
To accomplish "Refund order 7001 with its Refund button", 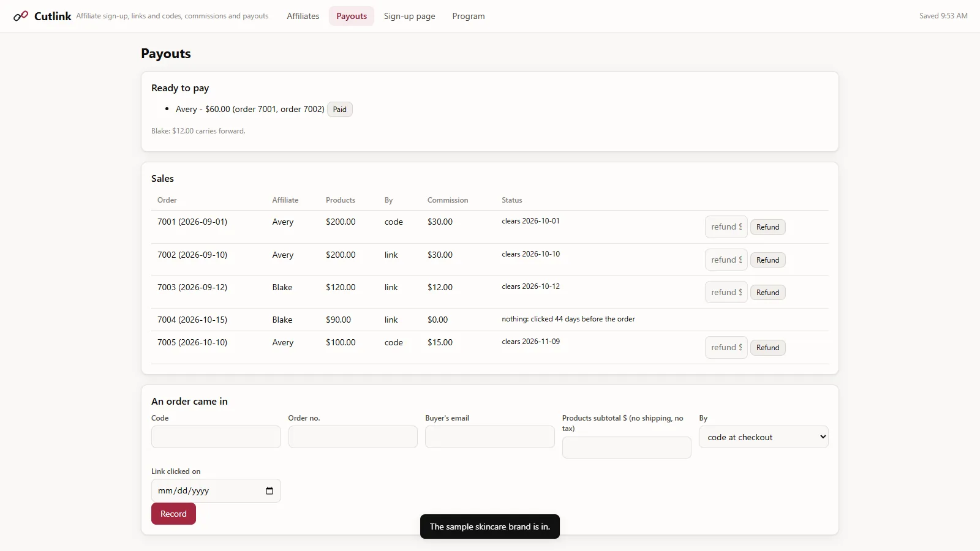I will pos(768,227).
